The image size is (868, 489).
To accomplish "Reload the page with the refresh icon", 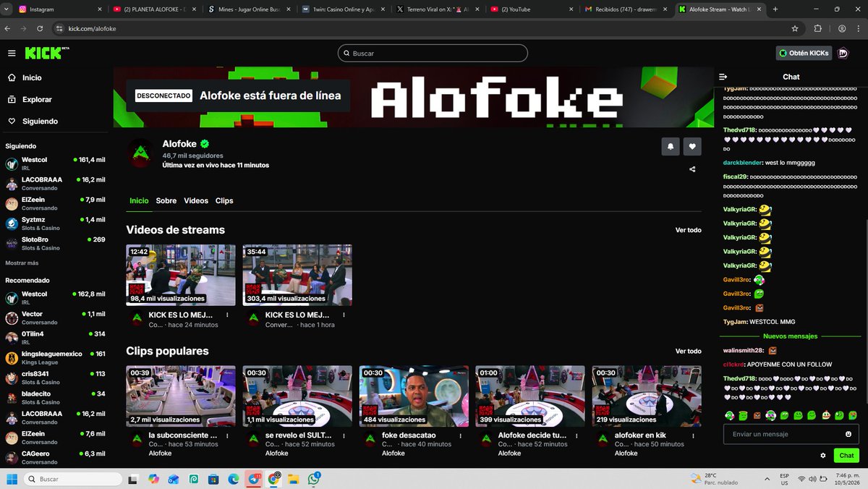I will 39,28.
